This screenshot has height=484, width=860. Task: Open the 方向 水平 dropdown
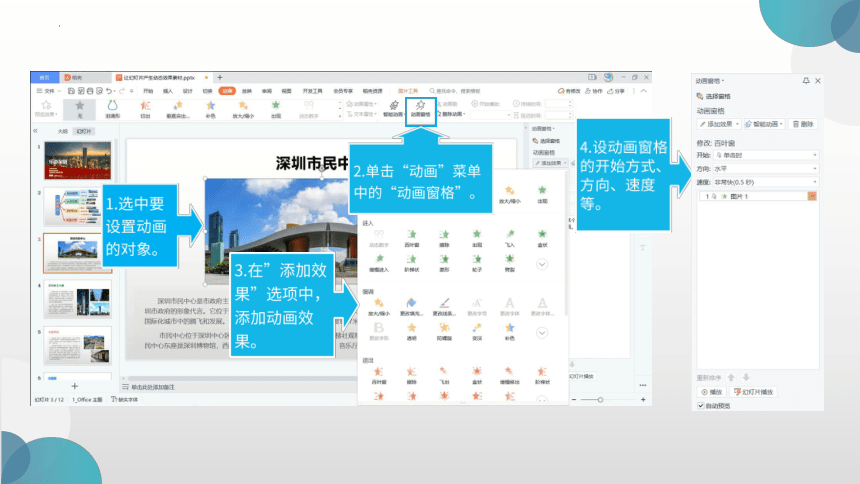pos(766,168)
